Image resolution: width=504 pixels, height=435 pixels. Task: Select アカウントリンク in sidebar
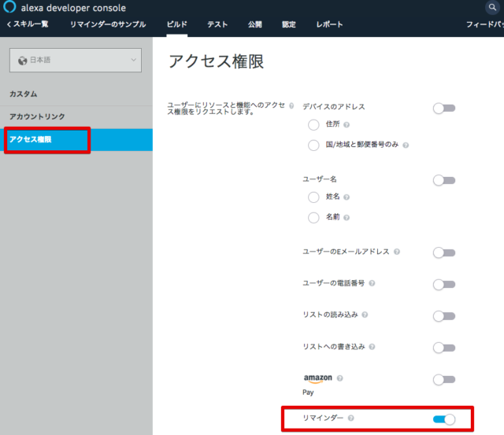tap(76, 116)
